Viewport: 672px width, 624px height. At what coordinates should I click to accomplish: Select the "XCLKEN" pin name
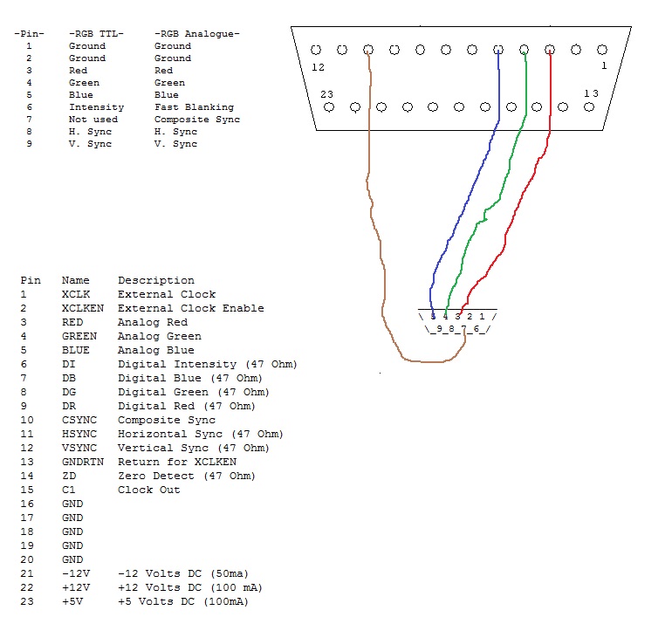coord(83,309)
